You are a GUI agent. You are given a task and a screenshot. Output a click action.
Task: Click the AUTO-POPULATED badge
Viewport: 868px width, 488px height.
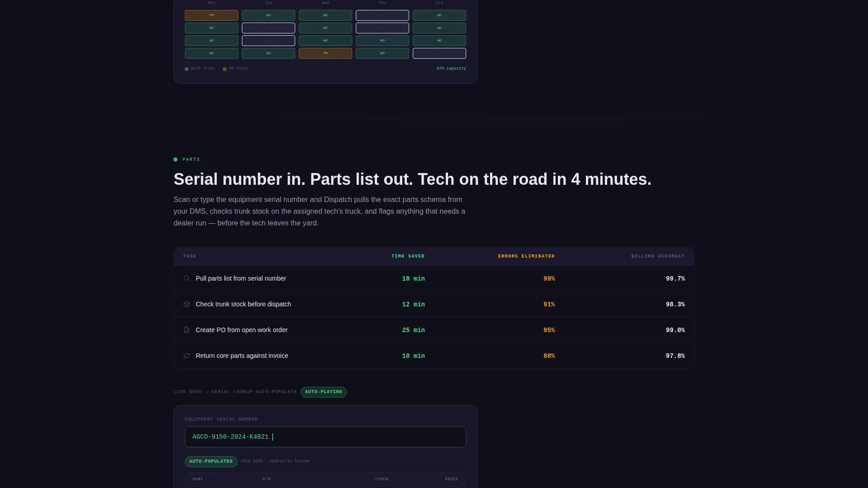point(211,461)
